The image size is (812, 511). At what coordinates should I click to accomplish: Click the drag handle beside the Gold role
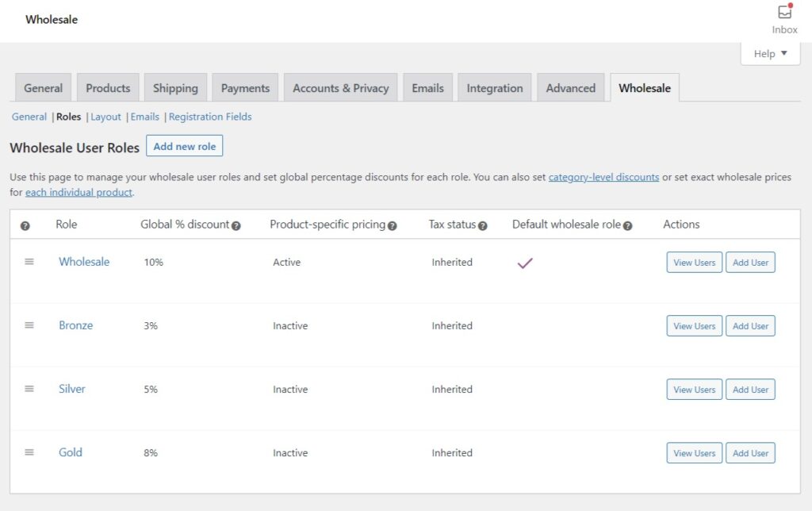pyautogui.click(x=29, y=452)
